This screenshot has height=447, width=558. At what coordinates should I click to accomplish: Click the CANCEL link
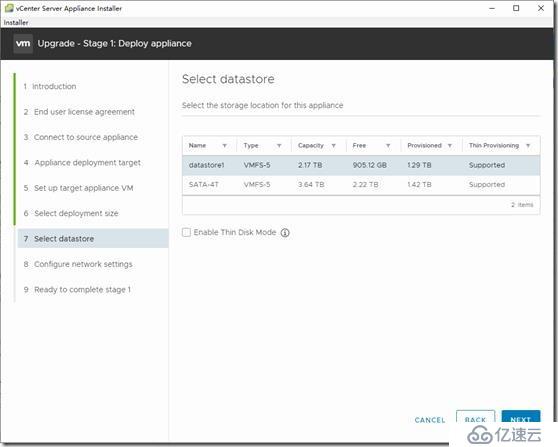(430, 420)
